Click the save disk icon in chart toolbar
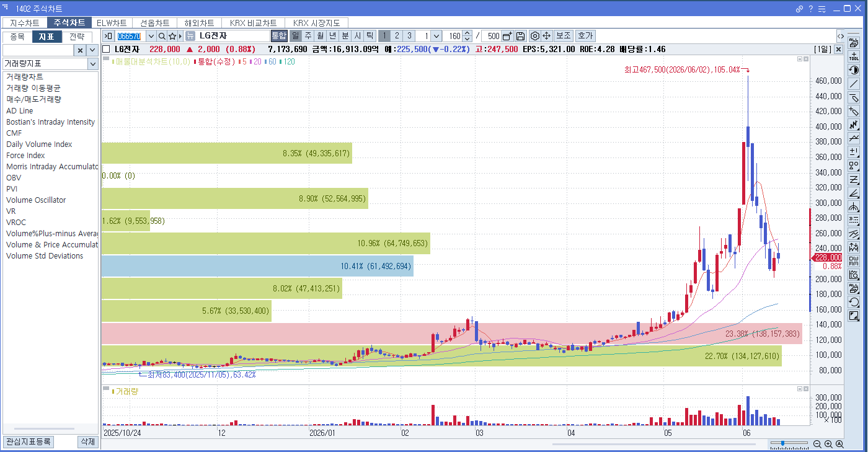 [x=521, y=36]
